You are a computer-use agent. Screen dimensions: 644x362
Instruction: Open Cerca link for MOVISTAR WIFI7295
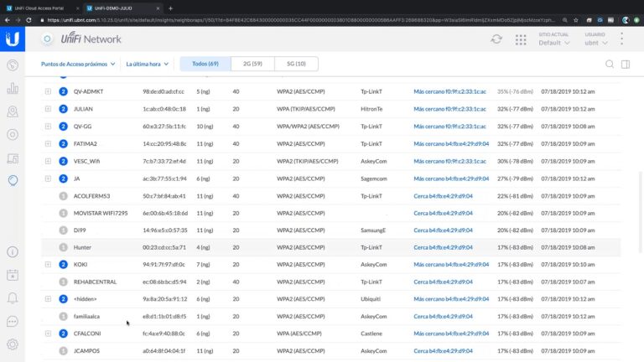point(443,213)
